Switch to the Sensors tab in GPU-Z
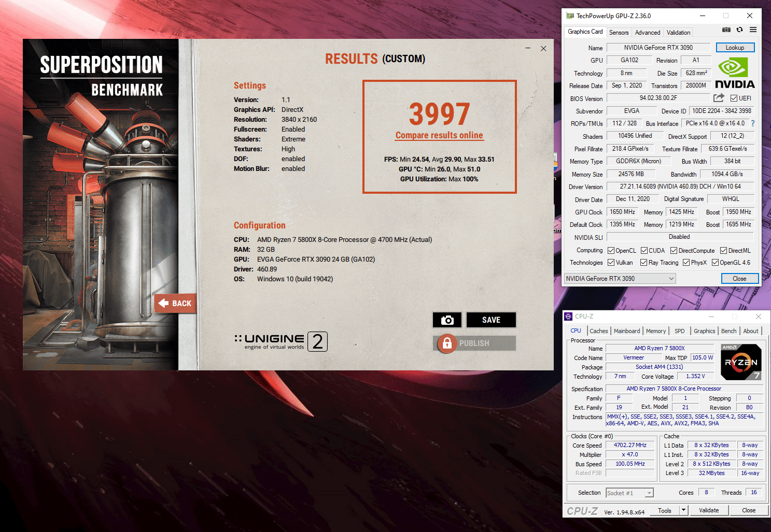Image resolution: width=771 pixels, height=532 pixels. click(619, 33)
